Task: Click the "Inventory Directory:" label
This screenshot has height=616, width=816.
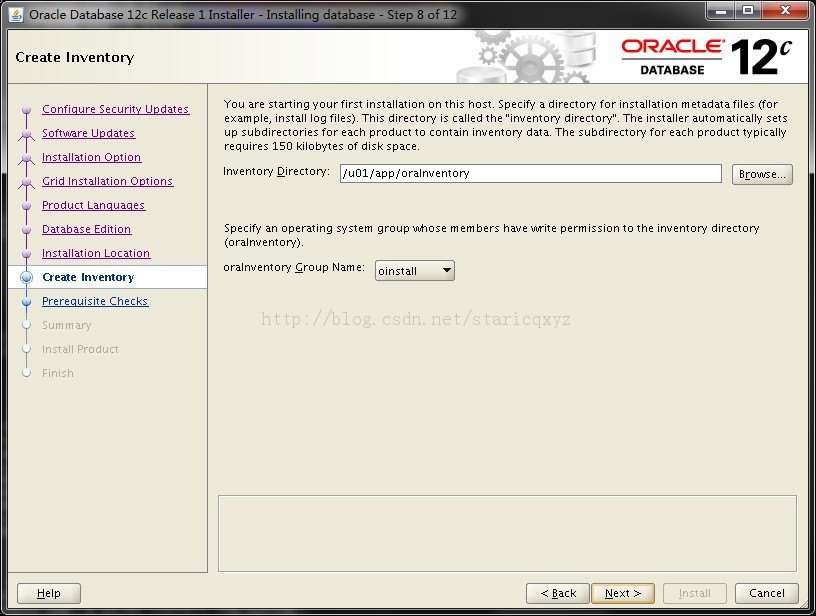Action: point(276,171)
